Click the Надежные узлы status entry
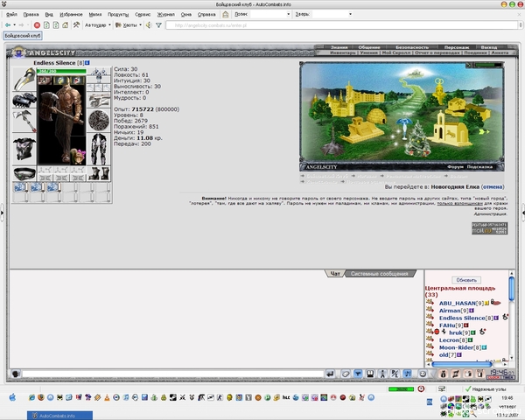 [x=486, y=389]
